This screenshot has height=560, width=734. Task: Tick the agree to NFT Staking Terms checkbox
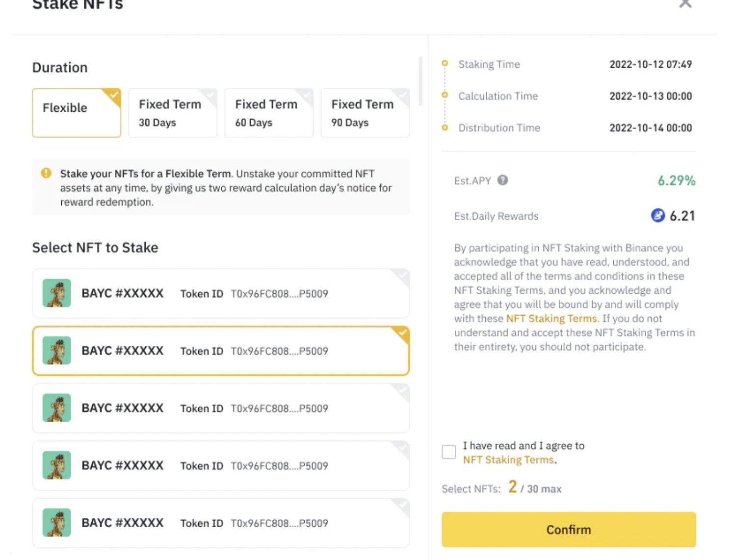pyautogui.click(x=449, y=452)
